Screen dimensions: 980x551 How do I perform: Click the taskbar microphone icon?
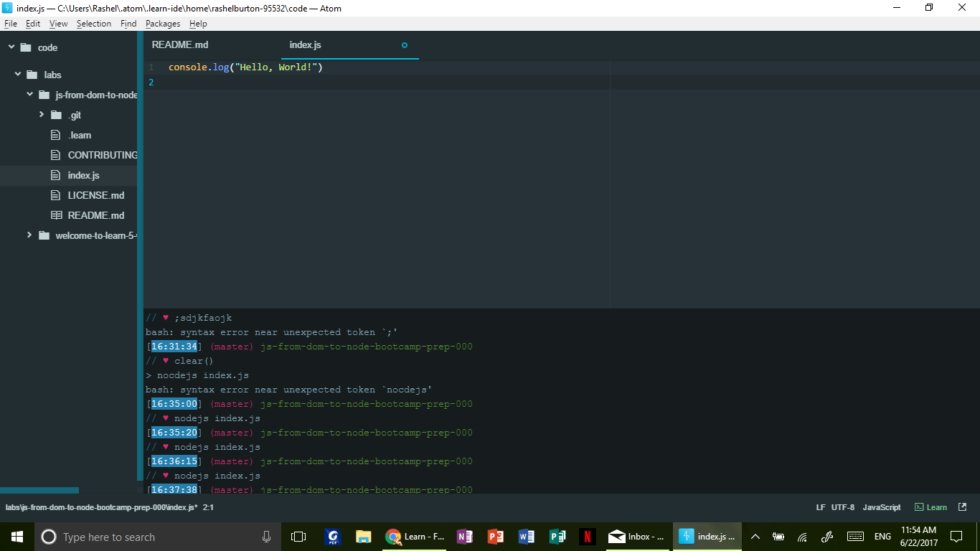[266, 537]
